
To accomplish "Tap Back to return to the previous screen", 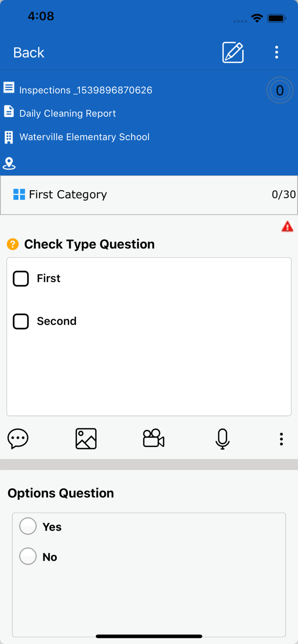I will coord(28,52).
